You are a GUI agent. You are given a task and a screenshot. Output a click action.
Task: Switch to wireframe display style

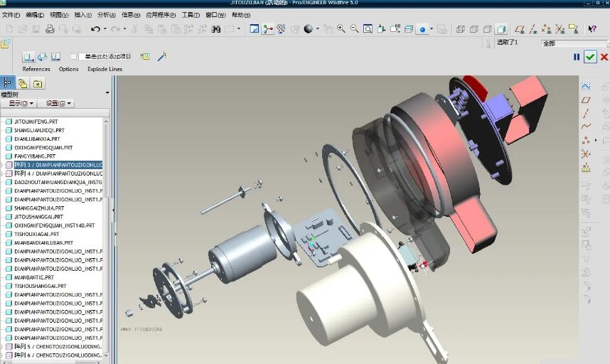(460, 28)
